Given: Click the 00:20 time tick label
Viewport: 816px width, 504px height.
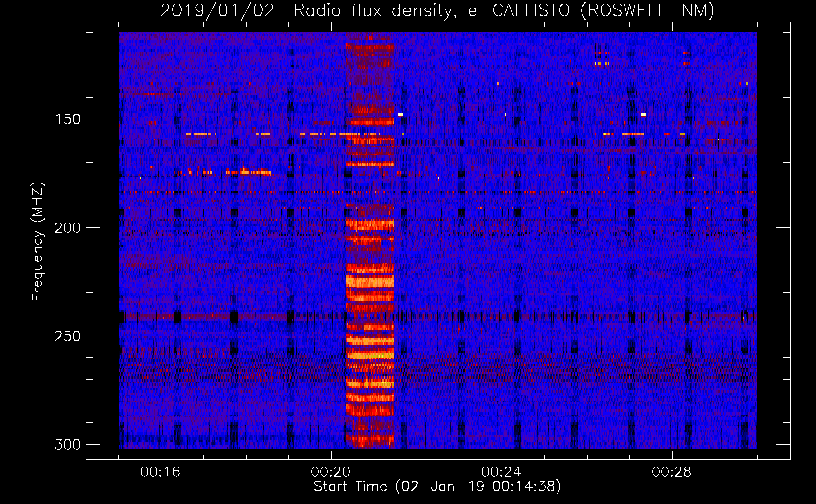Looking at the screenshot, I should (331, 472).
